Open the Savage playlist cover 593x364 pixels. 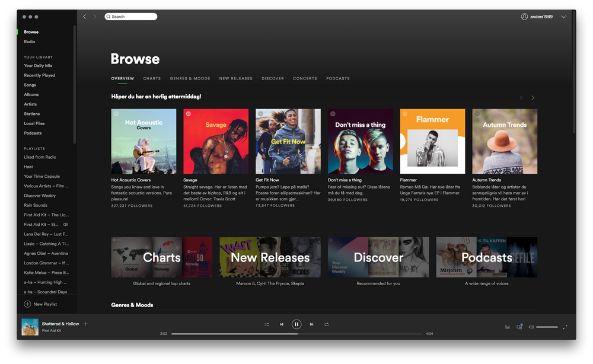pos(216,141)
